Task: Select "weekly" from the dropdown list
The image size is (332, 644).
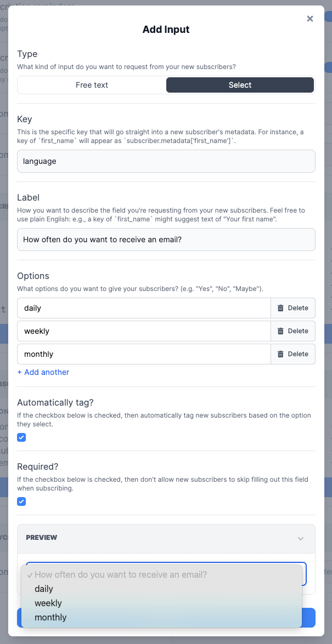Action: [x=48, y=603]
